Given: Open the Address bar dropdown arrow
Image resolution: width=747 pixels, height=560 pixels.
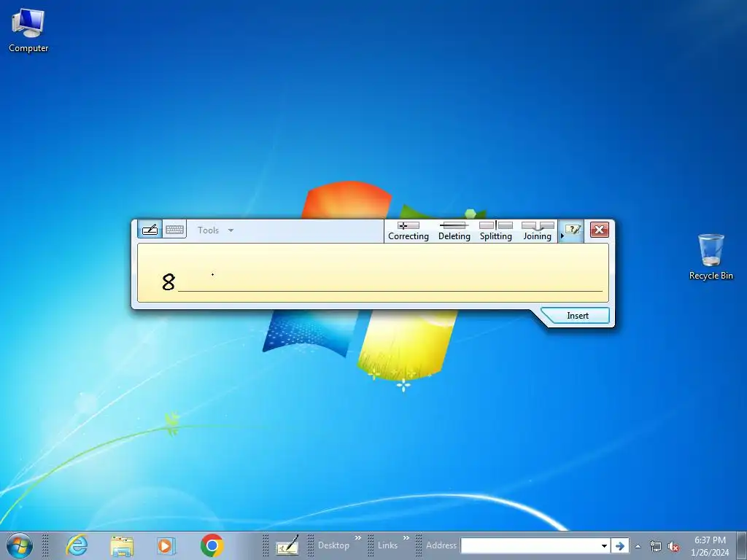Looking at the screenshot, I should [x=603, y=545].
